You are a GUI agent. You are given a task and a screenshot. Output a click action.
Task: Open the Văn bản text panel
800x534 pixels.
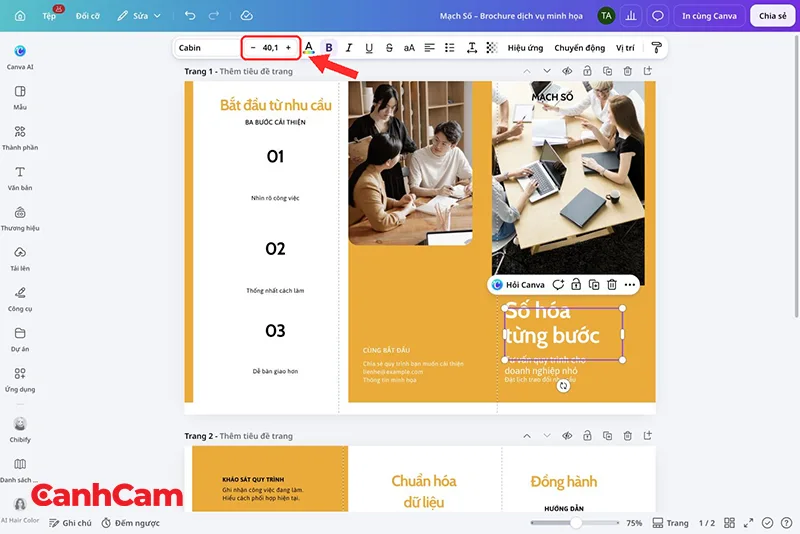pos(20,177)
